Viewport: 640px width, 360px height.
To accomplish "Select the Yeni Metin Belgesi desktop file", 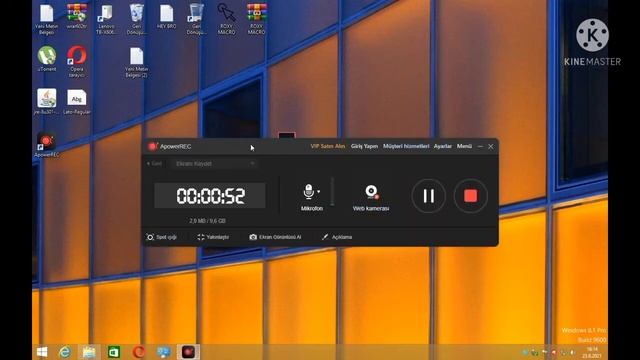I will coord(47,19).
